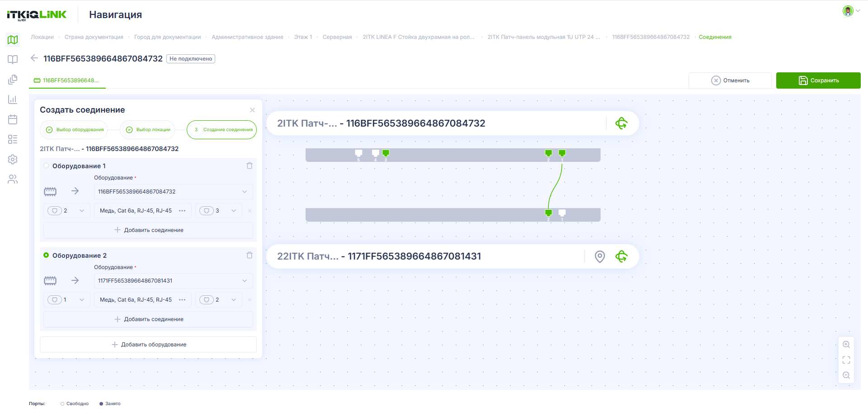
Task: Click the Сохранить button
Action: coord(818,80)
